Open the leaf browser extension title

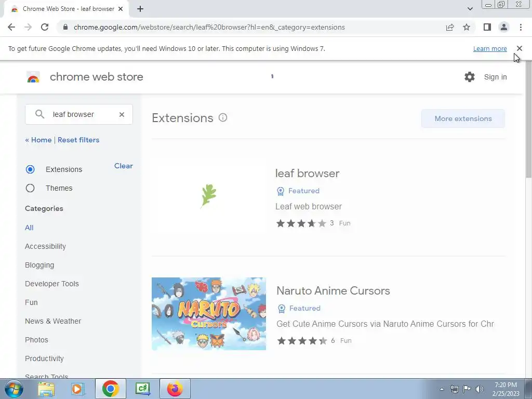pyautogui.click(x=308, y=174)
